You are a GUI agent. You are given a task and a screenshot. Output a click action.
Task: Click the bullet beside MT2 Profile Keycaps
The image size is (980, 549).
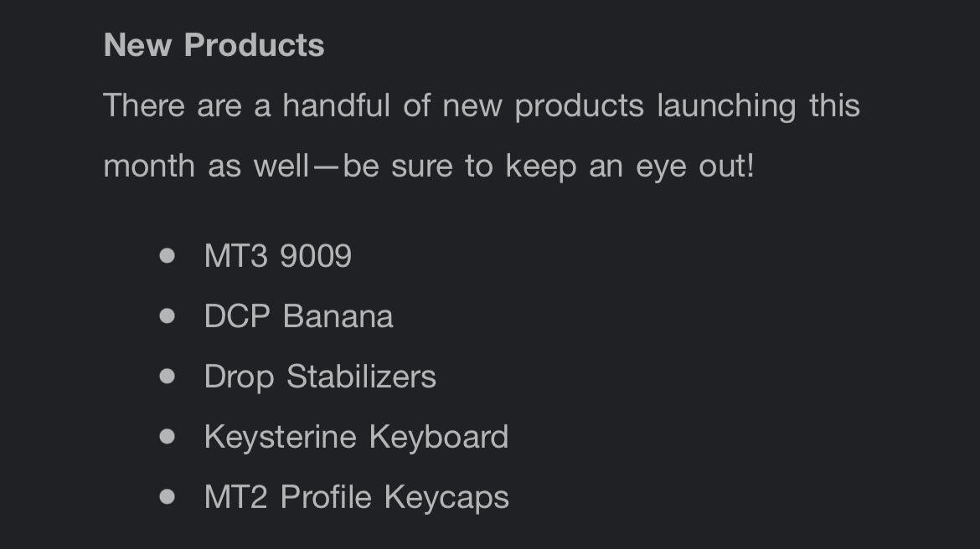(x=167, y=496)
